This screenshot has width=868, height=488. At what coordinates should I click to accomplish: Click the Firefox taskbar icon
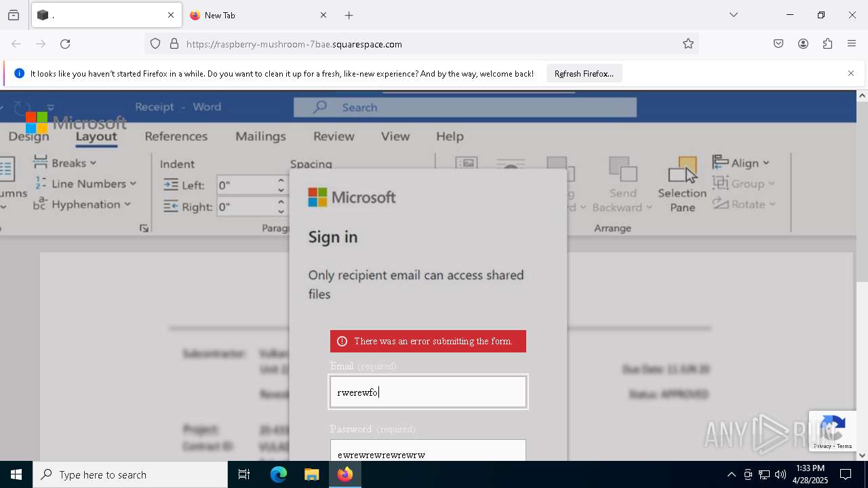(x=345, y=474)
